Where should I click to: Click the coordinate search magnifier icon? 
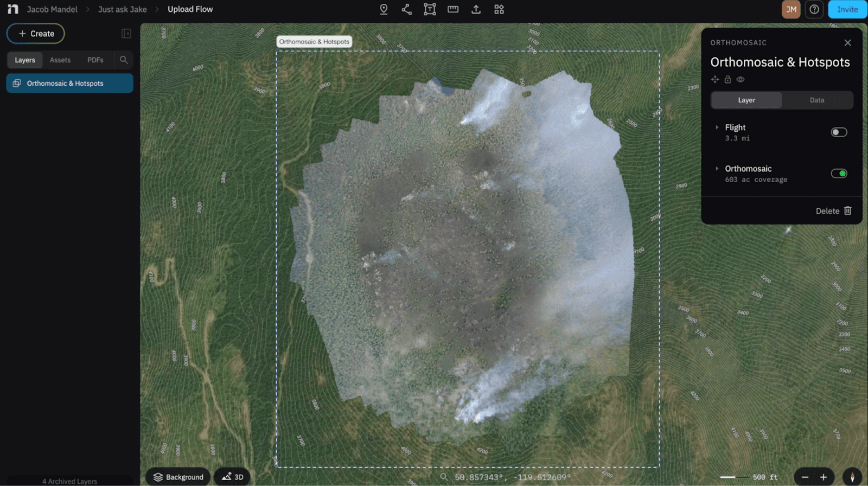tap(444, 477)
